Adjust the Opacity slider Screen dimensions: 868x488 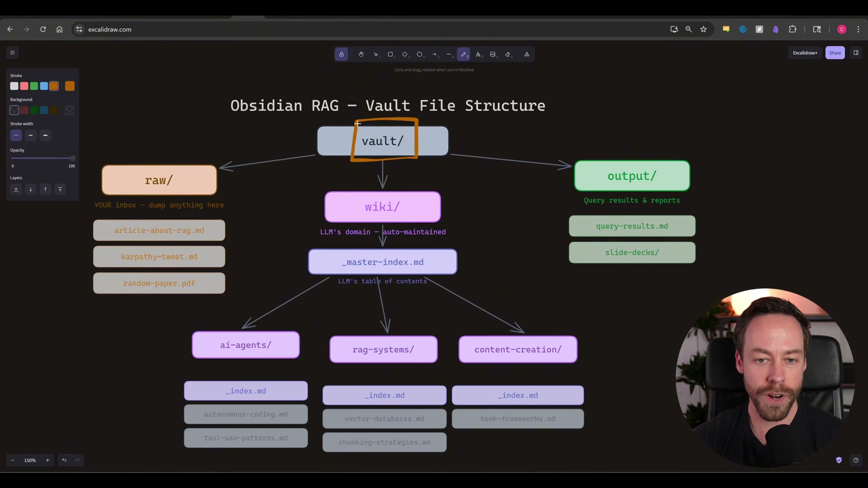point(43,158)
